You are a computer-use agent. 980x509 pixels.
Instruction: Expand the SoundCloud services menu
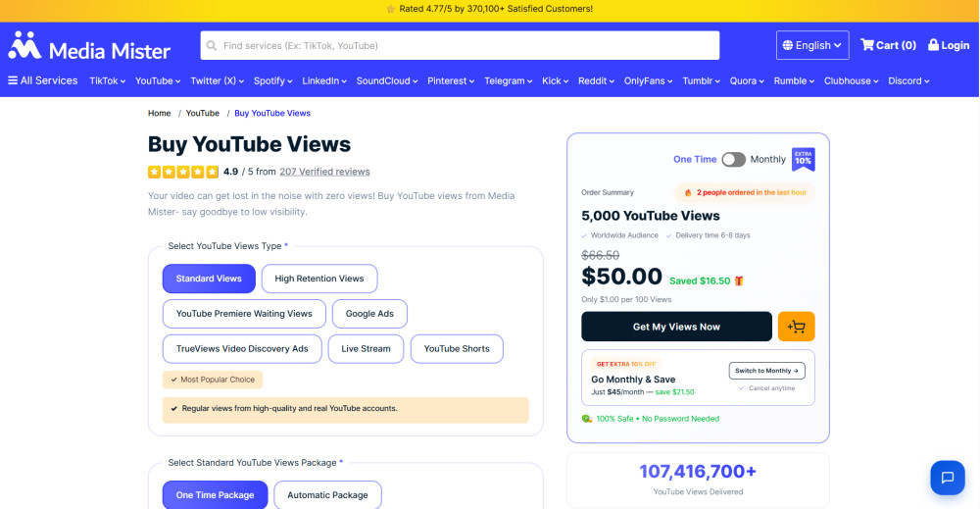click(x=387, y=80)
